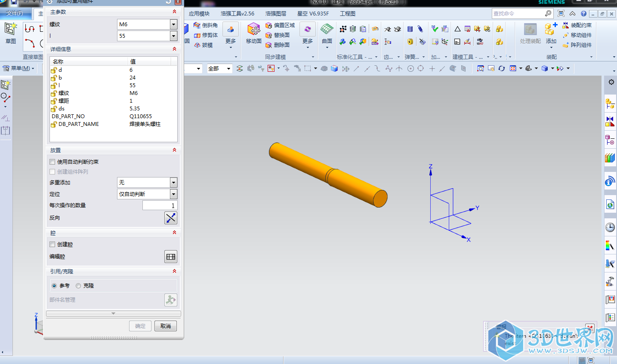
Task: Click the 查找命令 search field
Action: click(518, 14)
